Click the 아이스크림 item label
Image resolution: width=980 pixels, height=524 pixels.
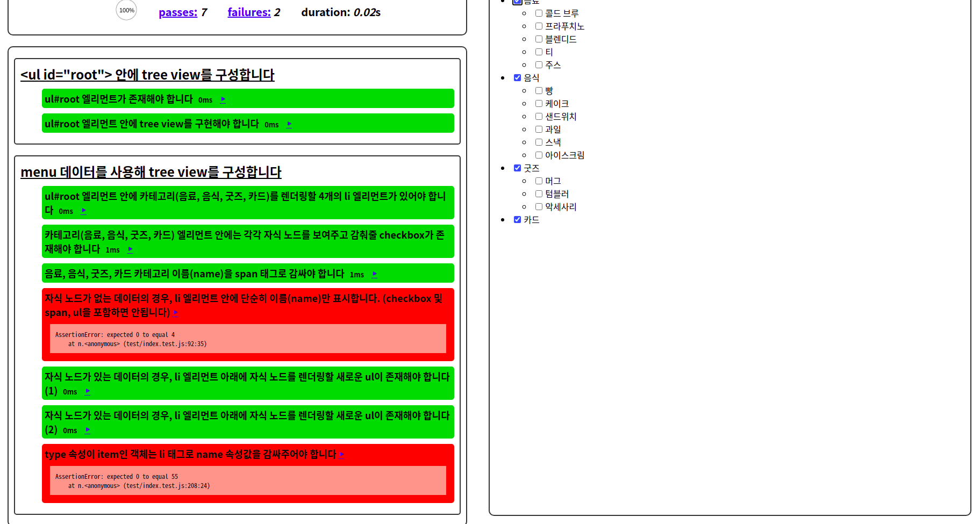(565, 155)
